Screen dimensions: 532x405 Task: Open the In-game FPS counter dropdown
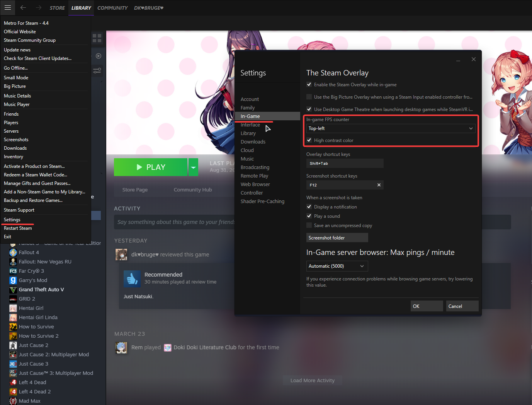point(391,128)
